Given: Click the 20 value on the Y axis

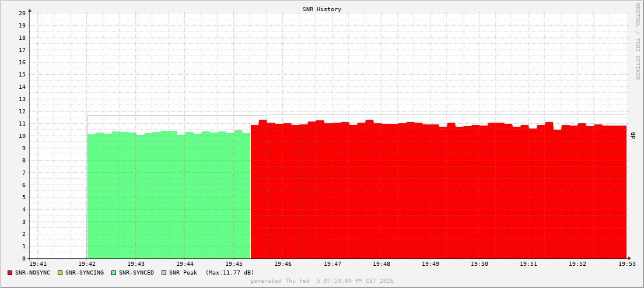Looking at the screenshot, I should (x=22, y=13).
